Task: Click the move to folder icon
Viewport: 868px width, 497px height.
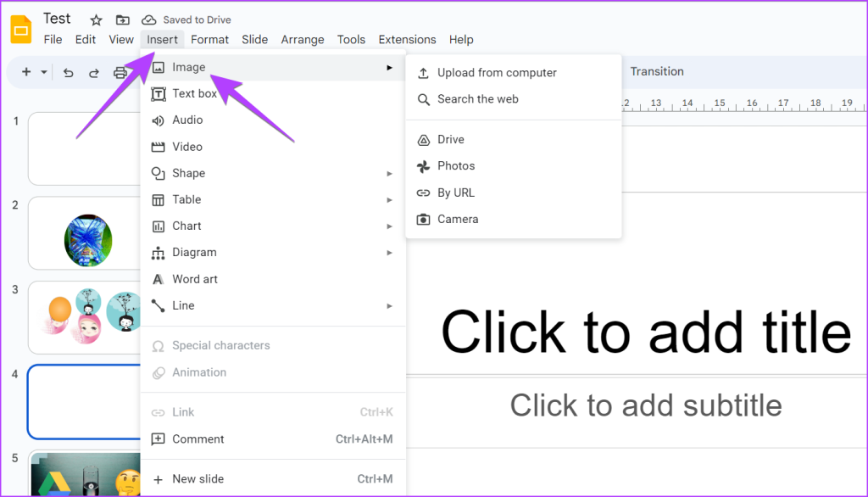Action: pos(123,20)
